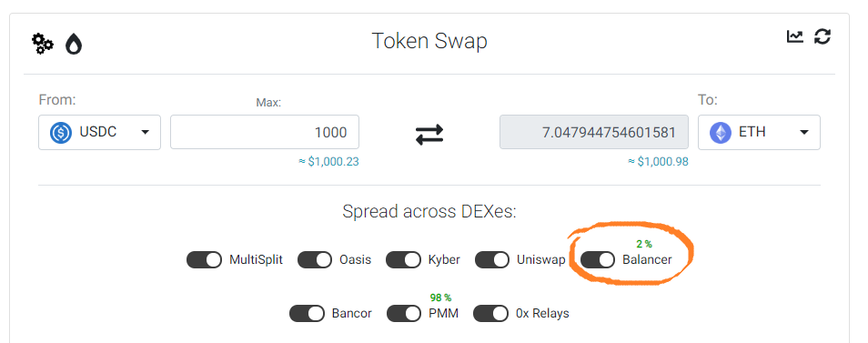Screen dimensions: 868x343
Task: Refresh quotes with the refresh icon
Action: point(823,37)
